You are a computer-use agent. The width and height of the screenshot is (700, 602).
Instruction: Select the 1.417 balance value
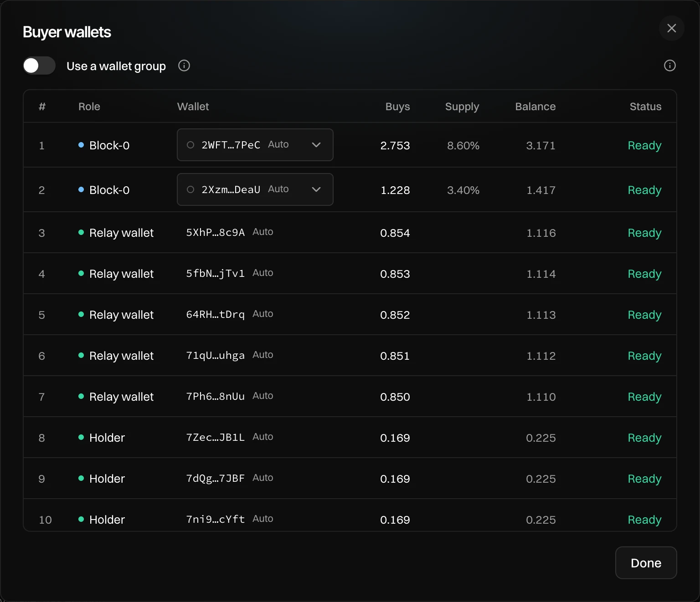[x=541, y=190]
